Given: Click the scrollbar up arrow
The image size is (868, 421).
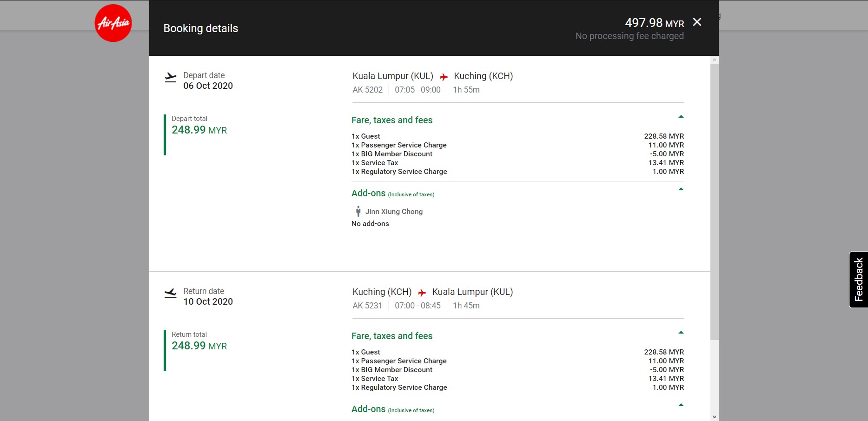Looking at the screenshot, I should pyautogui.click(x=715, y=60).
